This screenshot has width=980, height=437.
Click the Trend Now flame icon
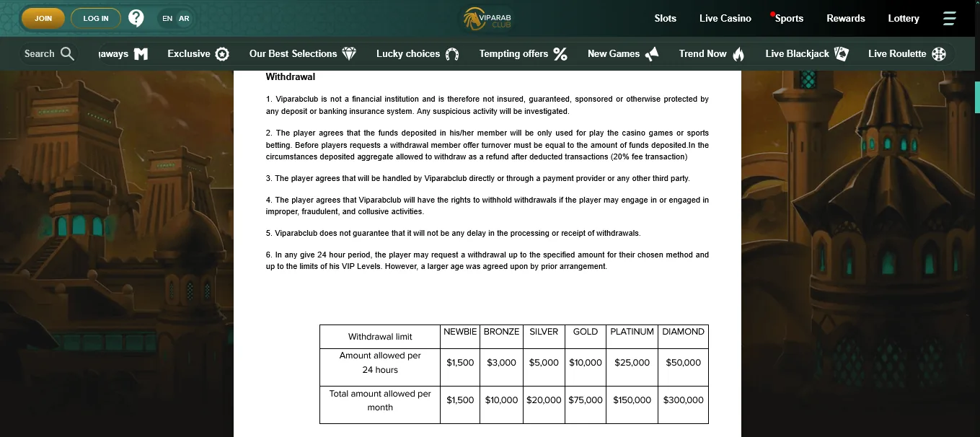point(738,54)
